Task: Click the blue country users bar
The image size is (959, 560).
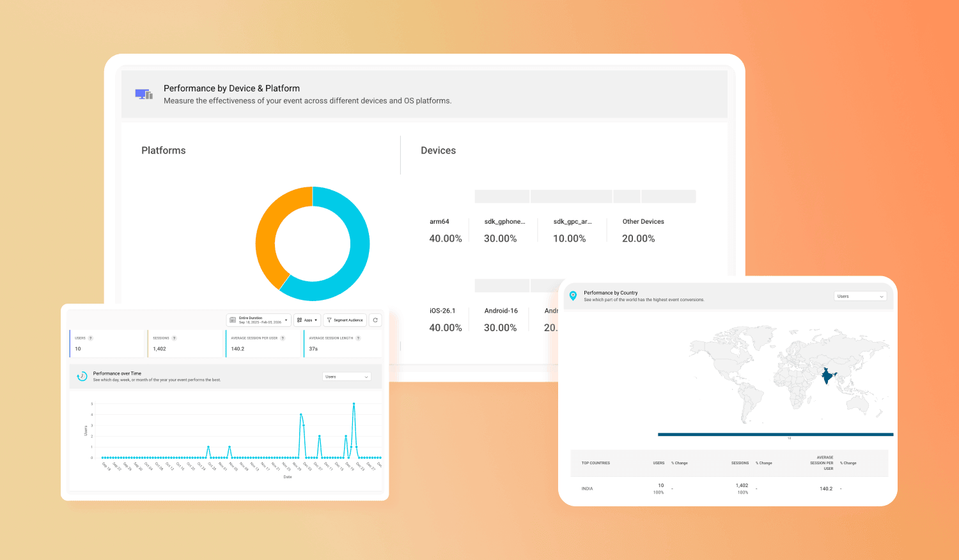Action: click(x=775, y=435)
